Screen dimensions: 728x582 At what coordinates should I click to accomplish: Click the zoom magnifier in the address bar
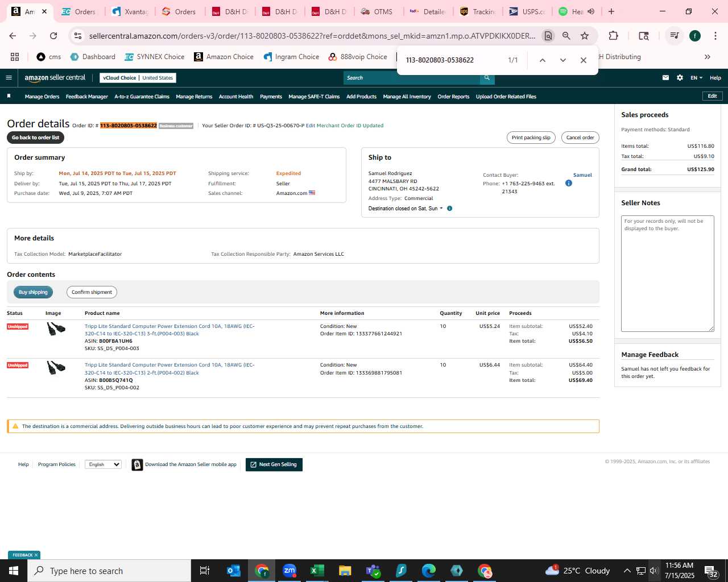[566, 36]
